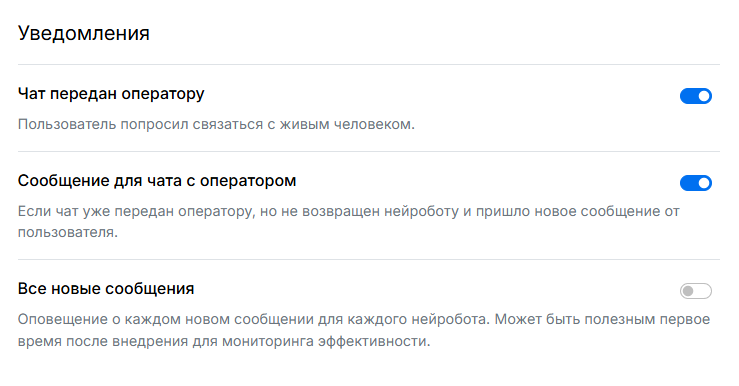Click the description starting 'Если чат уже передан'
The image size is (739, 386).
349,222
